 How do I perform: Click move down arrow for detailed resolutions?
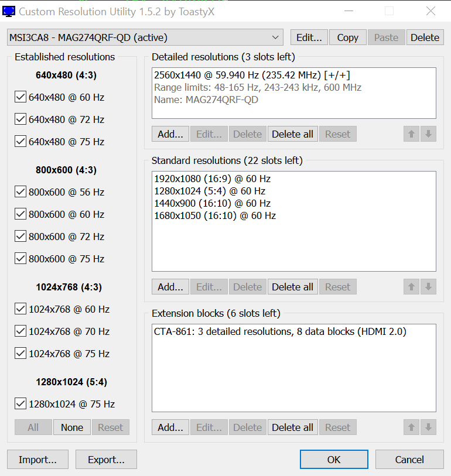click(429, 134)
